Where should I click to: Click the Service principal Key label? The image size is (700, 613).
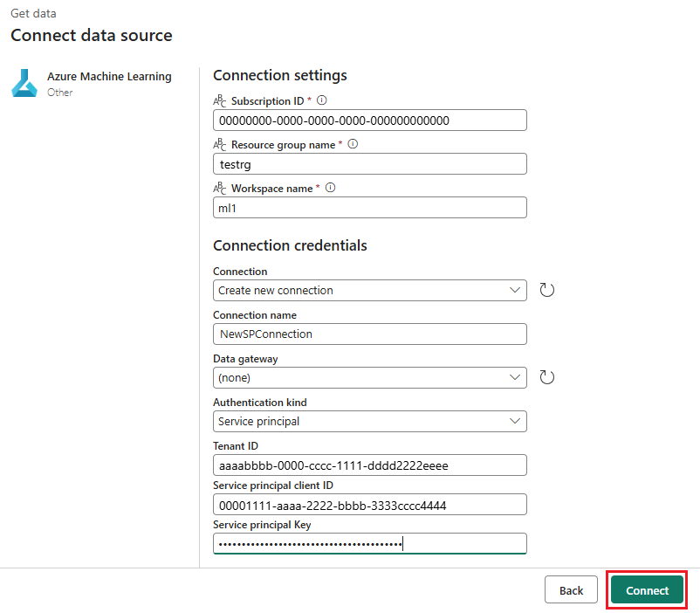tap(262, 525)
